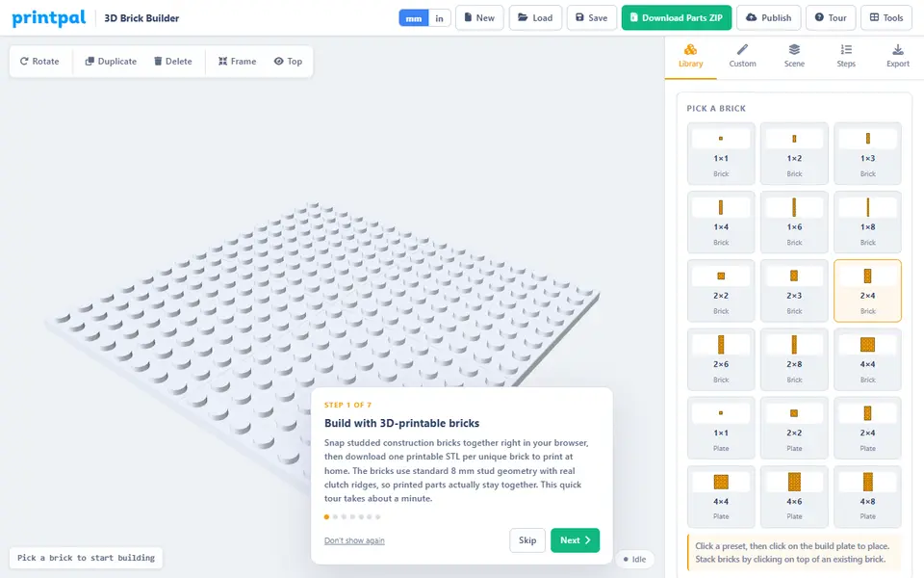Click the "Click a preset" hint text
This screenshot has height=578, width=924.
[x=792, y=553]
